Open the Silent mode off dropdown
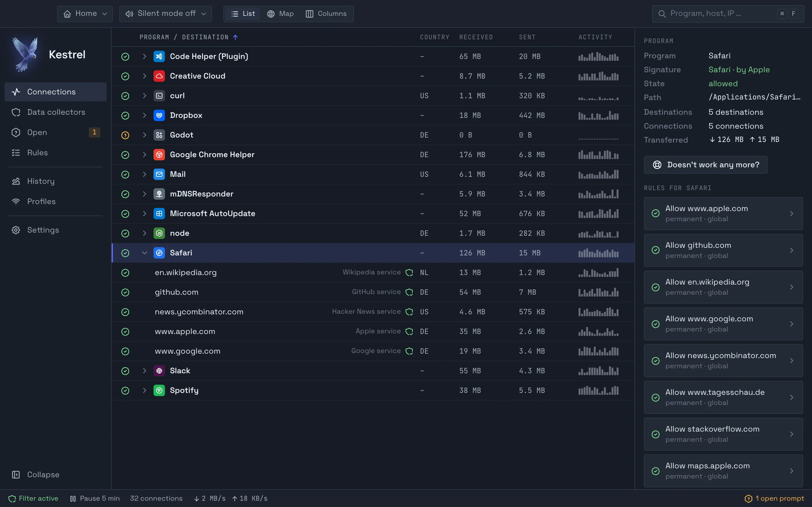The width and height of the screenshot is (812, 507). pyautogui.click(x=166, y=14)
